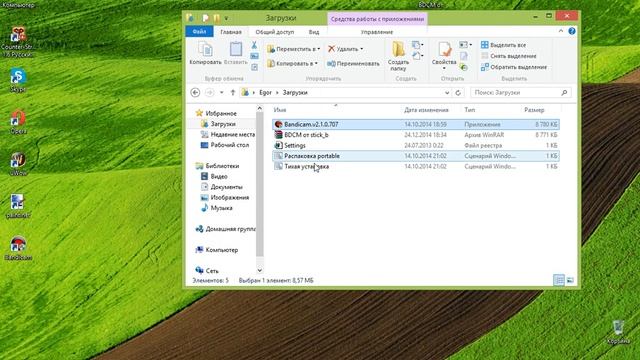Click the Settings registry file icon
640x360 pixels.
278,145
